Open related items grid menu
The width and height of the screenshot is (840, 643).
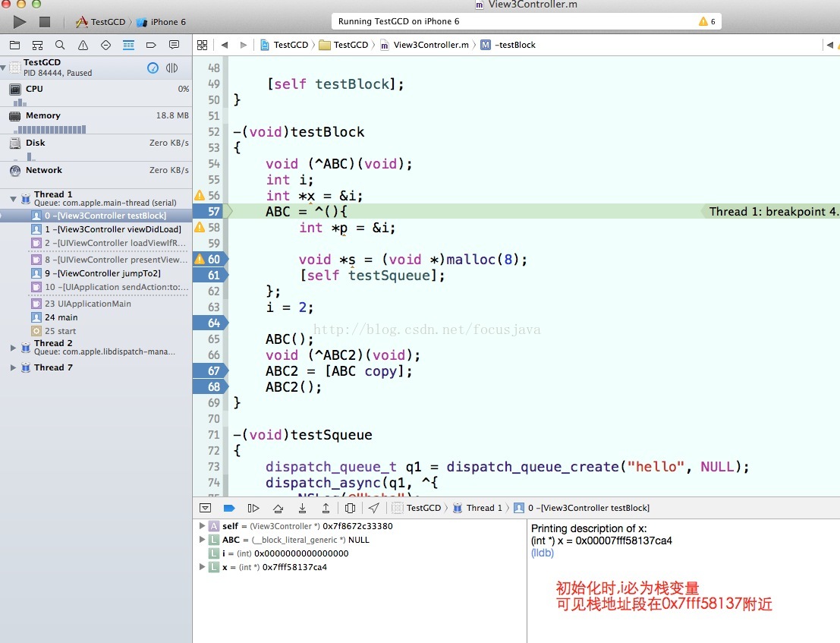coord(202,45)
